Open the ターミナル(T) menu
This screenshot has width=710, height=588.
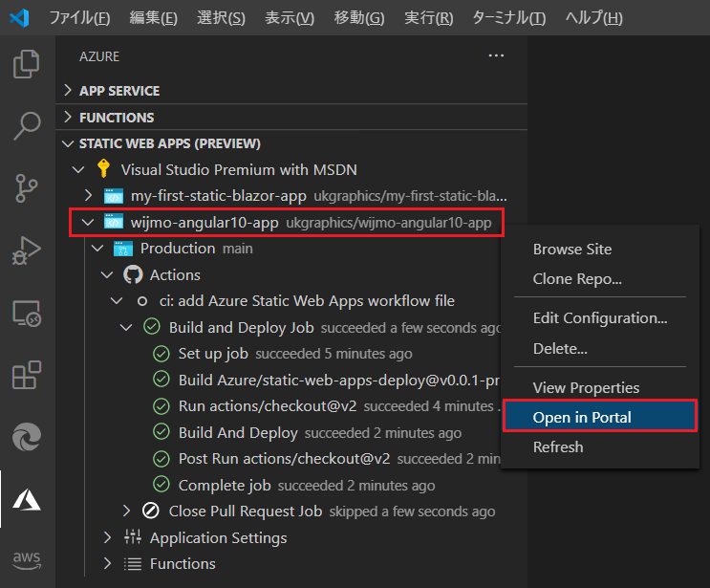pos(509,17)
